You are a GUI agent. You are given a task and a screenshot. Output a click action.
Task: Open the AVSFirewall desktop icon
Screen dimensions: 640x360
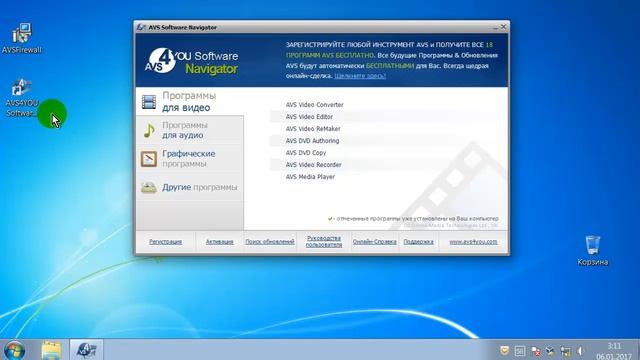pyautogui.click(x=22, y=38)
